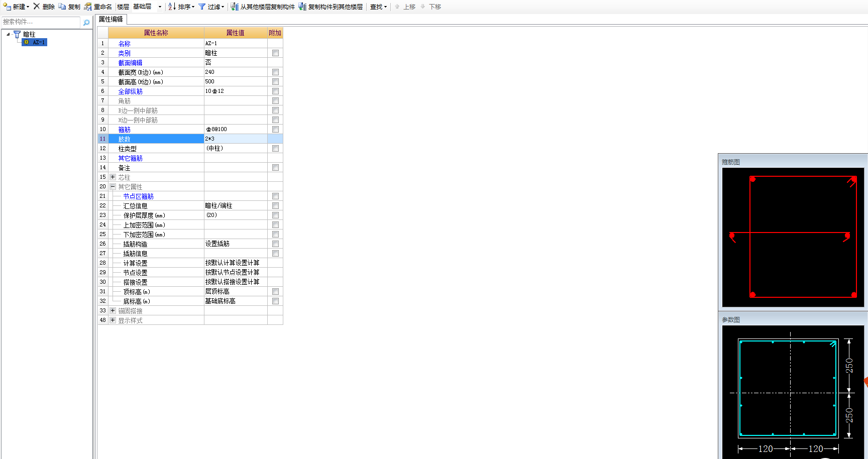Click the 排序 sort A-Z icon
Viewport: 868px width, 459px height.
(172, 7)
